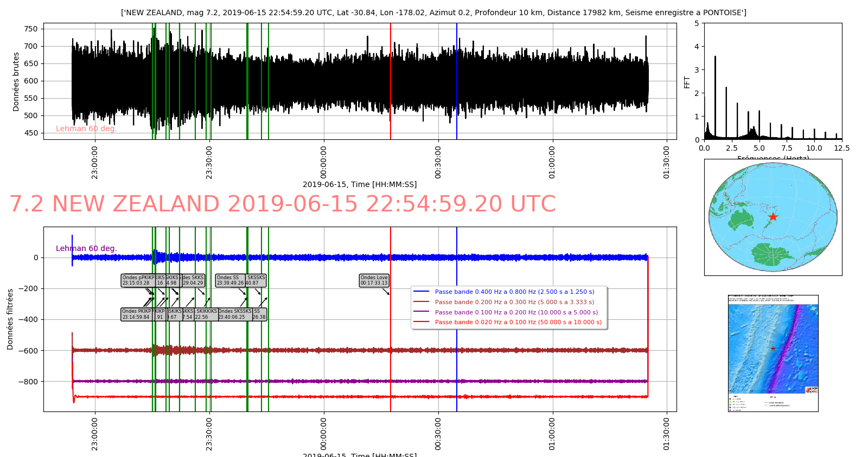Select the 'Ondes PKIKP 23:14:59.84' label
868x457 pixels.
click(x=136, y=314)
